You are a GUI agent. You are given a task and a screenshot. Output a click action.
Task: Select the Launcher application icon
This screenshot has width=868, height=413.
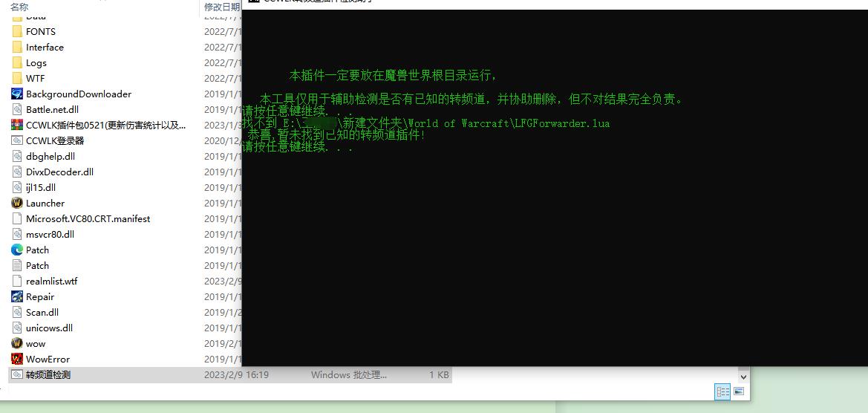point(17,204)
